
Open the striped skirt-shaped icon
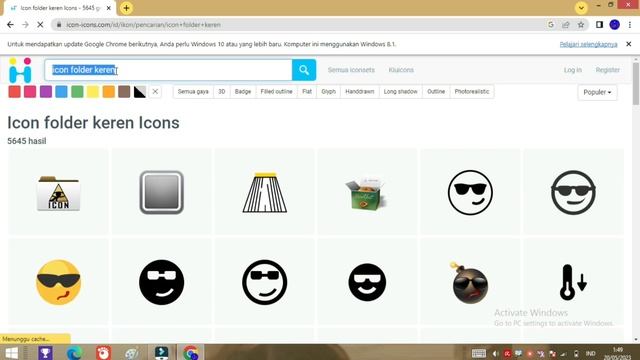pos(264,192)
